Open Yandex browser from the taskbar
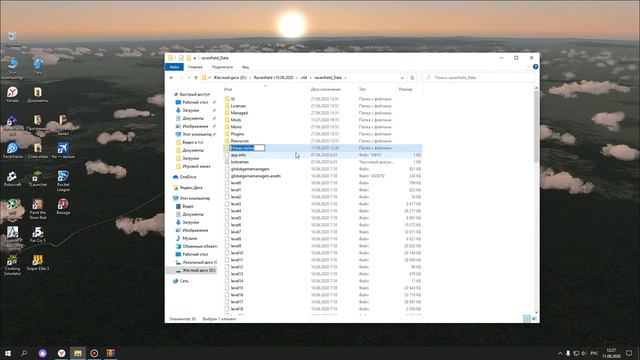This screenshot has width=640, height=360. tap(61, 353)
